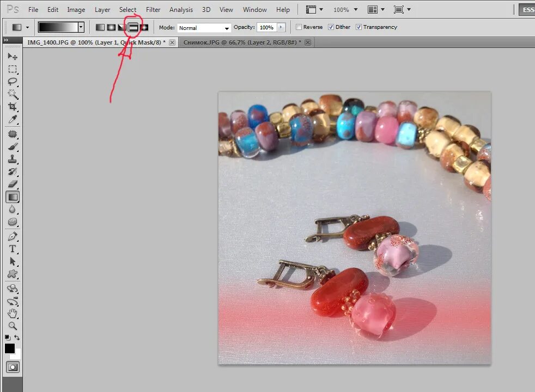Screen dimensions: 535x392
Task: Select the 3D Rotate tool
Action: 13,289
